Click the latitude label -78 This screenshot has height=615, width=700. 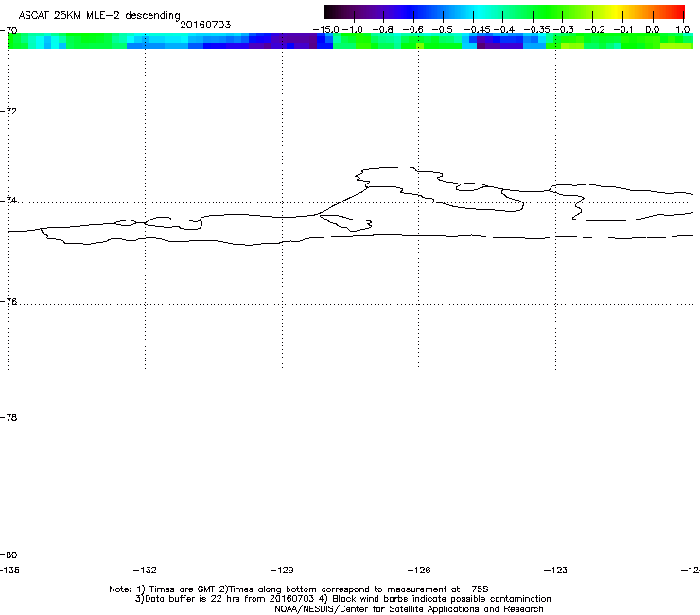[9, 417]
